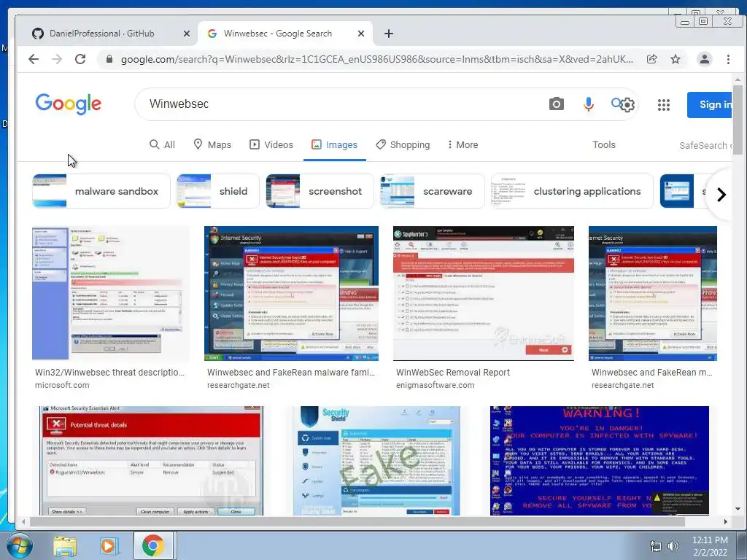Click the address bar URL
This screenshot has width=747, height=560.
376,59
